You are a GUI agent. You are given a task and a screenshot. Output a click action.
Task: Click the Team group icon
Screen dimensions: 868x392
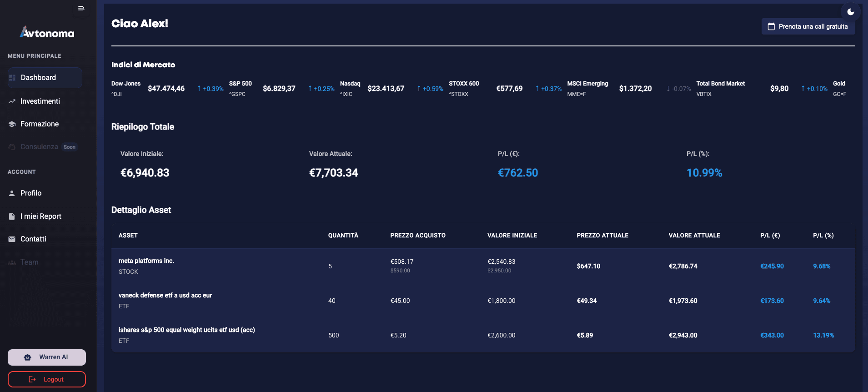(x=12, y=262)
